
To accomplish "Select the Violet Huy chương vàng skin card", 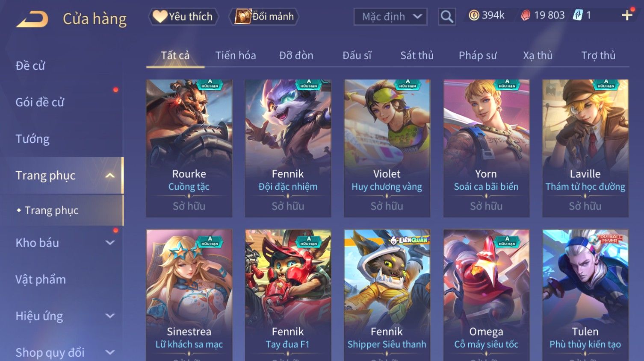I will (x=387, y=148).
